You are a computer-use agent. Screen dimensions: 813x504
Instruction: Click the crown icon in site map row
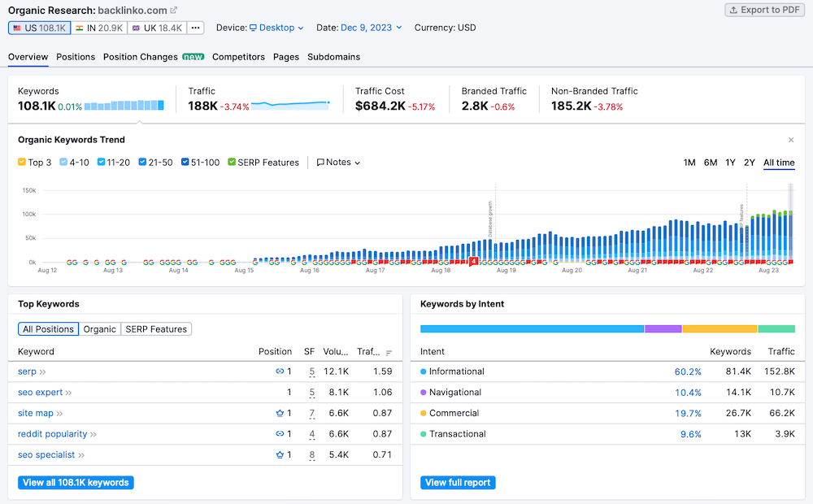point(280,414)
